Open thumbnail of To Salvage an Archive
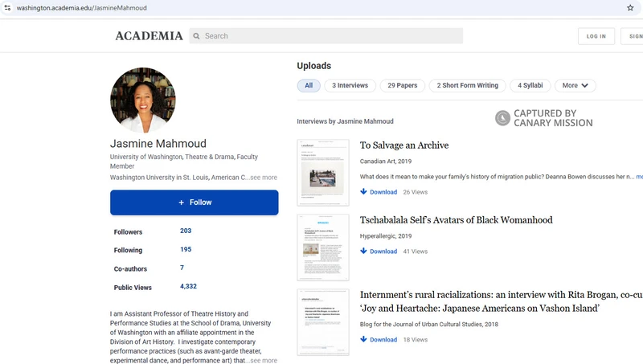The height and width of the screenshot is (364, 643). pos(323,173)
